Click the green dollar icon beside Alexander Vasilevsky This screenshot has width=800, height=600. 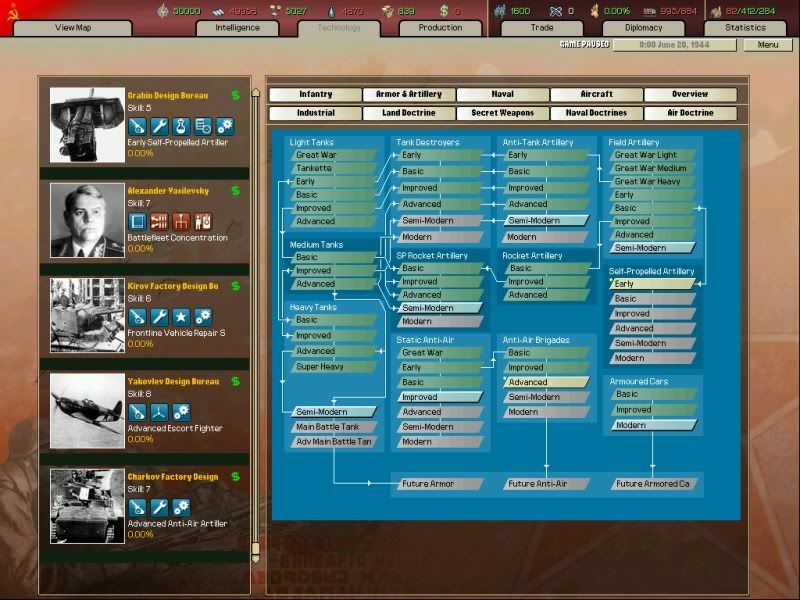coord(235,191)
